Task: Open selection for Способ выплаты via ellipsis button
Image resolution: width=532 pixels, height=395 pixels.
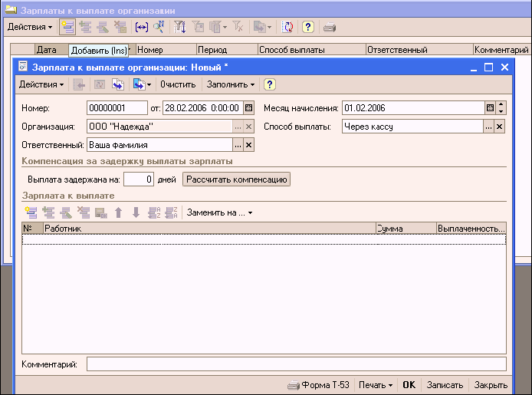Action: coord(488,127)
